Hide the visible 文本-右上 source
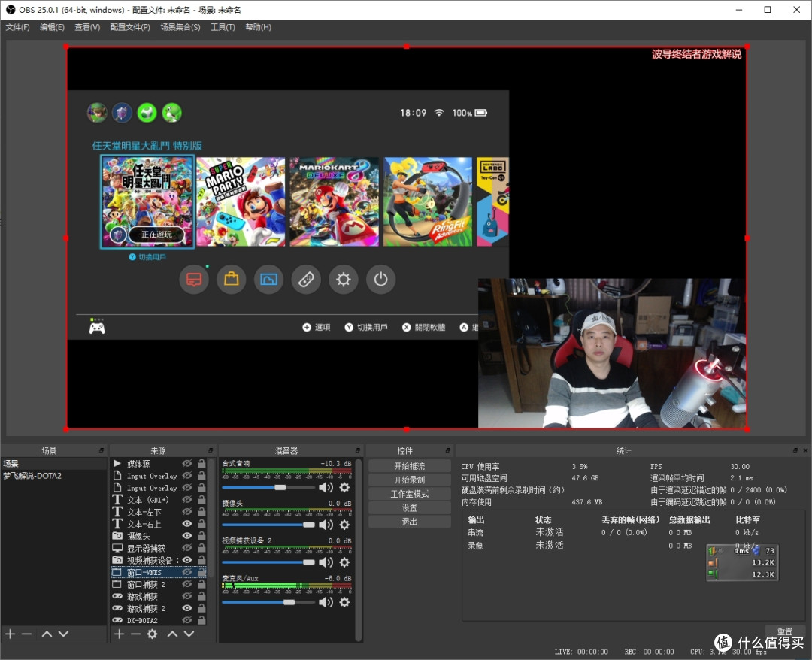Image resolution: width=812 pixels, height=660 pixels. pyautogui.click(x=187, y=524)
